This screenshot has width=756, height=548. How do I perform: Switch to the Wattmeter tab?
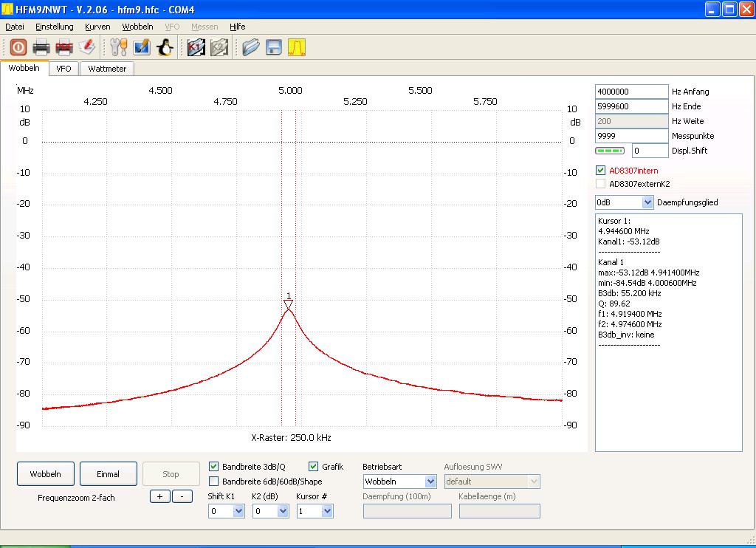click(107, 69)
